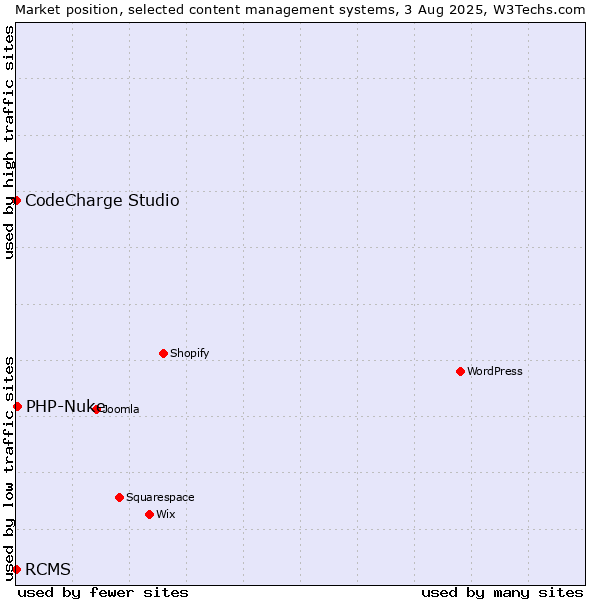The height and width of the screenshot is (600, 600).
Task: Click the WordPress red data point
Action: click(x=460, y=372)
